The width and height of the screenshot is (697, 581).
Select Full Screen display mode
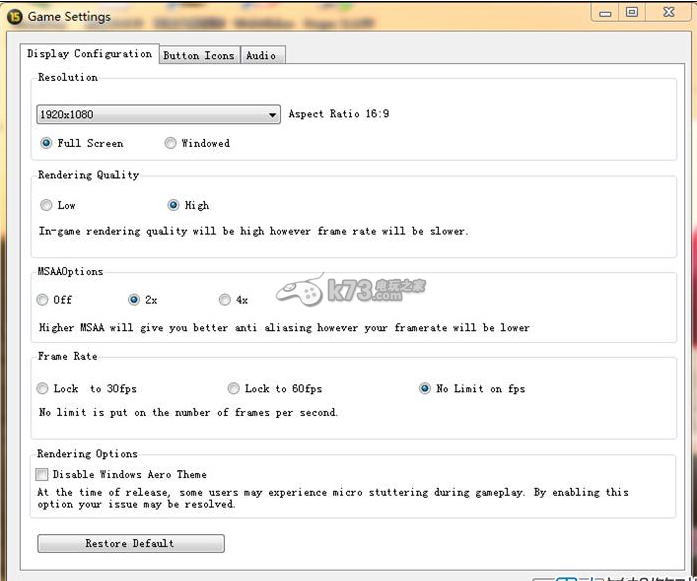pyautogui.click(x=46, y=144)
